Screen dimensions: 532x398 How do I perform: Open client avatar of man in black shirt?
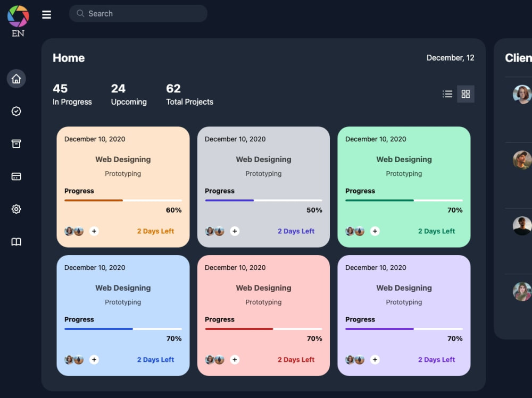tap(522, 226)
